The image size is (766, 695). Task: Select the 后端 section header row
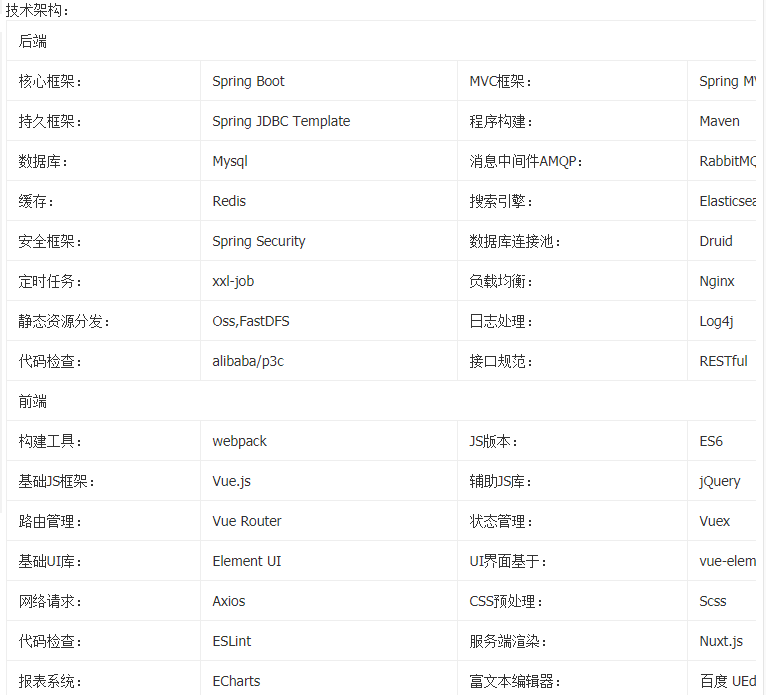[x=381, y=41]
